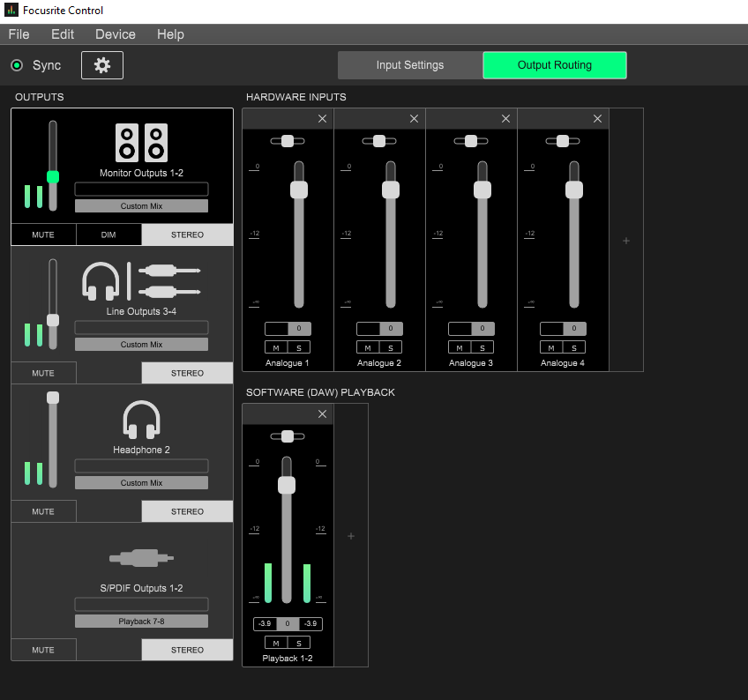Open Custom Mix dropdown for Monitor Outputs

[x=141, y=206]
